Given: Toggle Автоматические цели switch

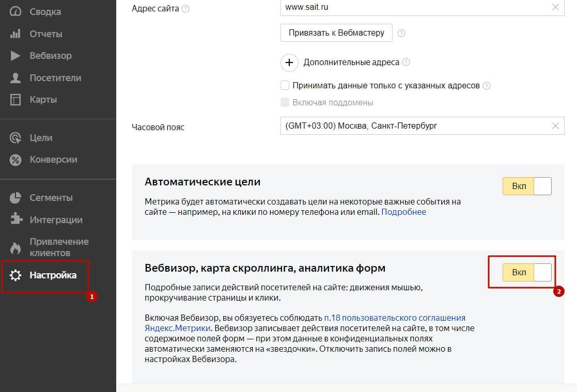Looking at the screenshot, I should point(527,186).
